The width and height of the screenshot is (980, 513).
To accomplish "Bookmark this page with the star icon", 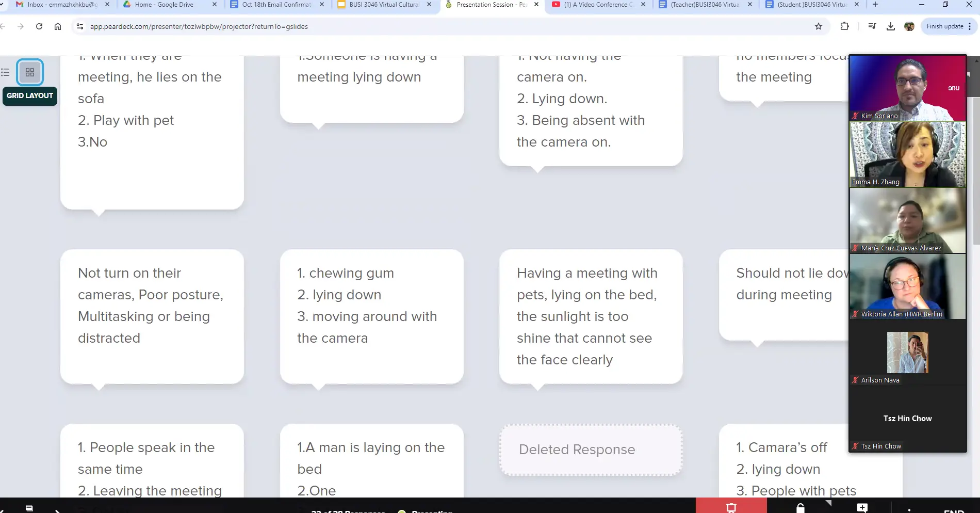I will (x=818, y=26).
